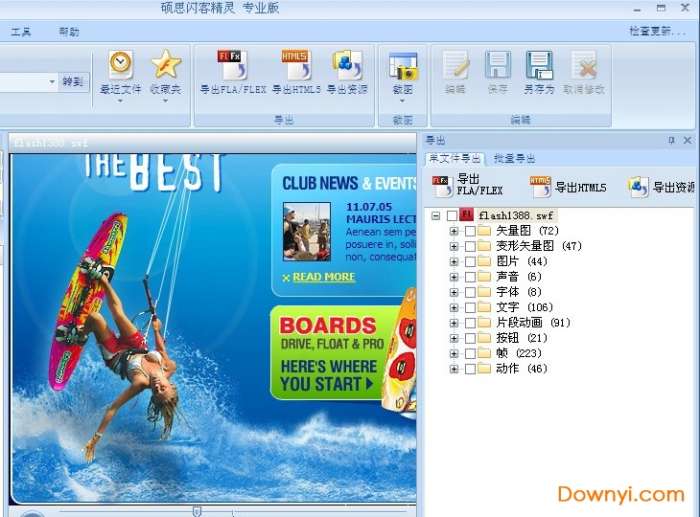This screenshot has height=517, width=700.
Task: Open the 最近文件 recent files icon
Action: coord(121,65)
